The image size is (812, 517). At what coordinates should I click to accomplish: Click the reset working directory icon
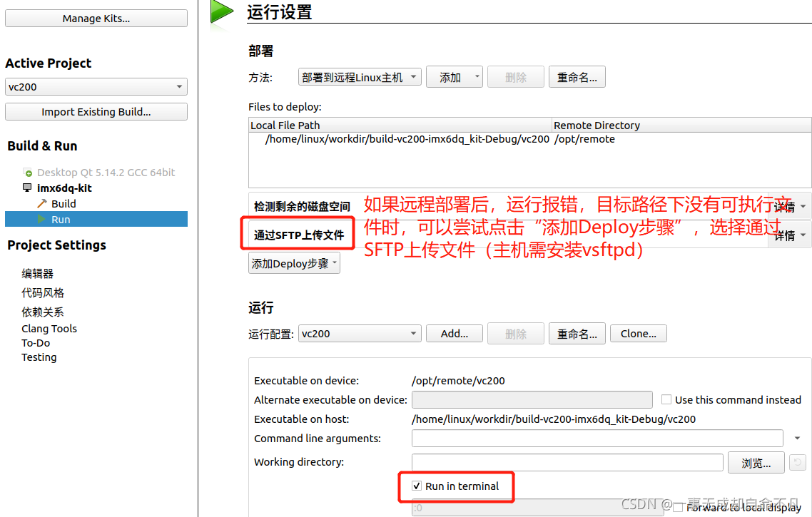(x=798, y=462)
